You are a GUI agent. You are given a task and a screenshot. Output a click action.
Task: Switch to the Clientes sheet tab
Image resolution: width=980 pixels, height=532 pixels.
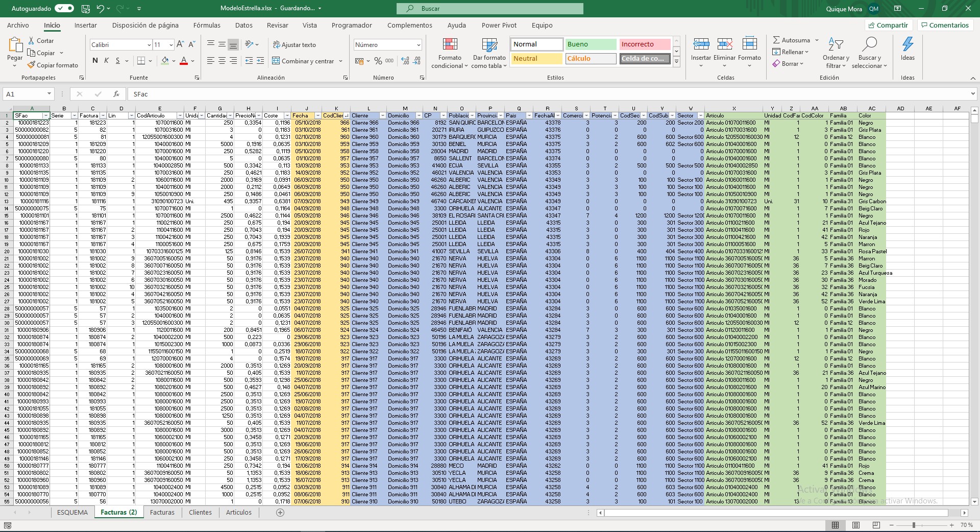200,512
